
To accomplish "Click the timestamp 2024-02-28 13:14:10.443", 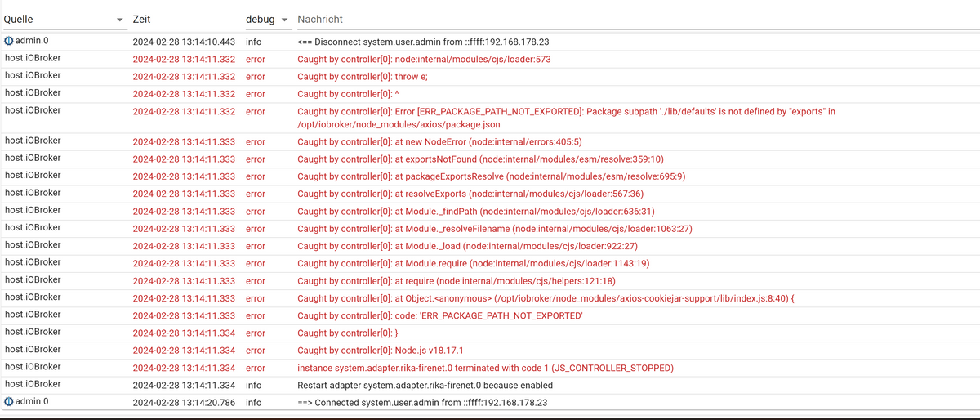I will point(184,42).
